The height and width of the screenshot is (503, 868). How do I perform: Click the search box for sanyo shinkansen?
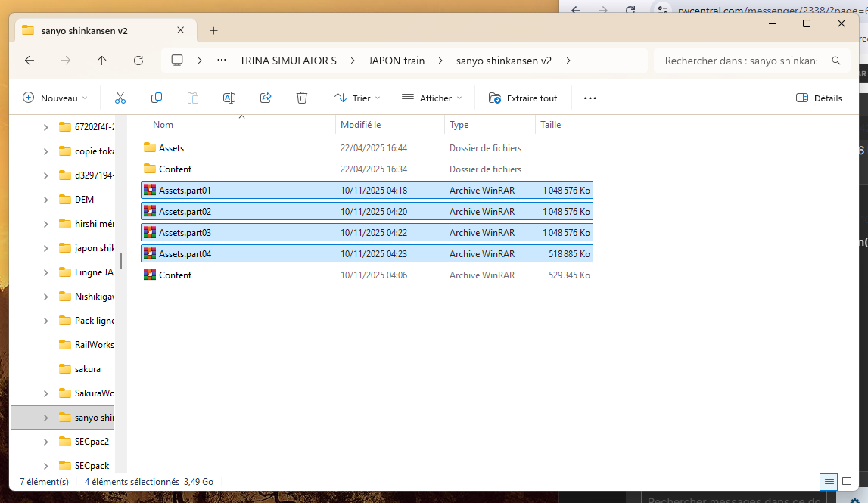[x=740, y=61]
